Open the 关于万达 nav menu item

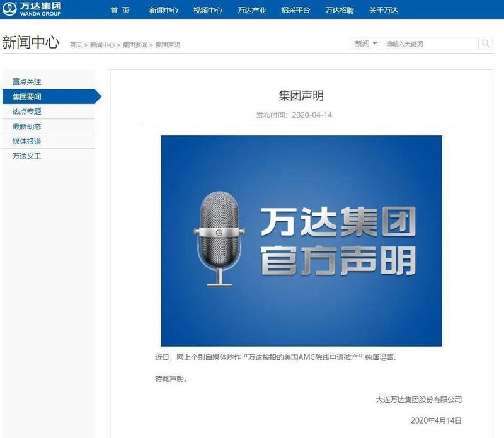click(384, 10)
